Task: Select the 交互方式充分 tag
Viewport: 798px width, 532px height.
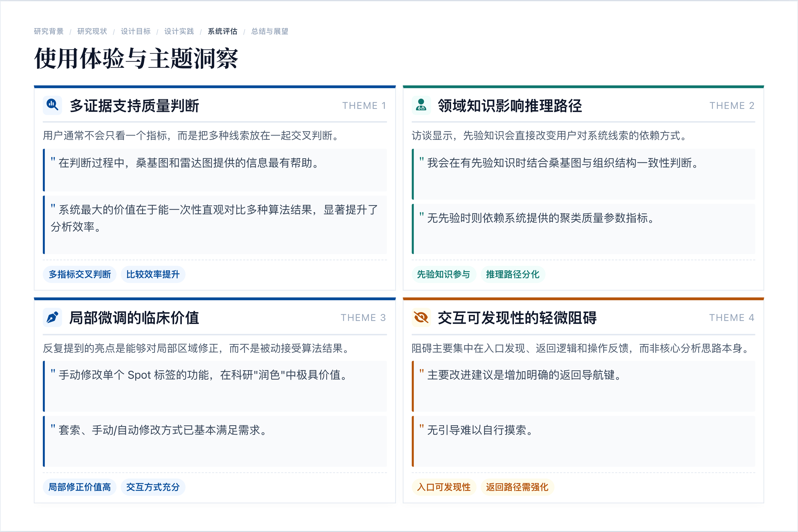Action: pos(153,487)
